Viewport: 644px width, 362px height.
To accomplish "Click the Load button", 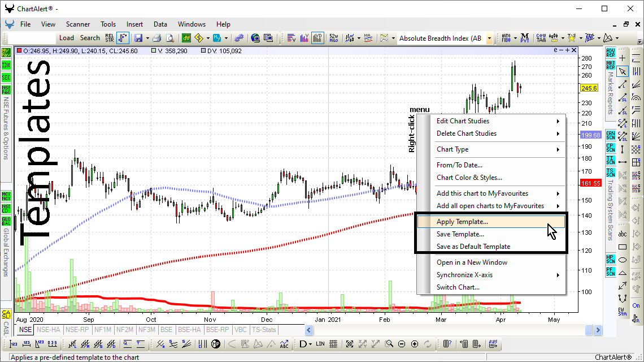I will (x=67, y=38).
